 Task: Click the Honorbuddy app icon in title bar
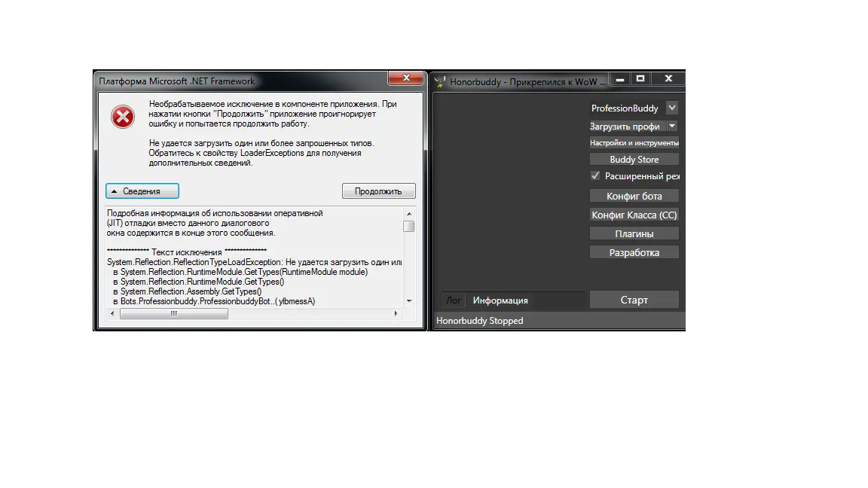point(440,82)
